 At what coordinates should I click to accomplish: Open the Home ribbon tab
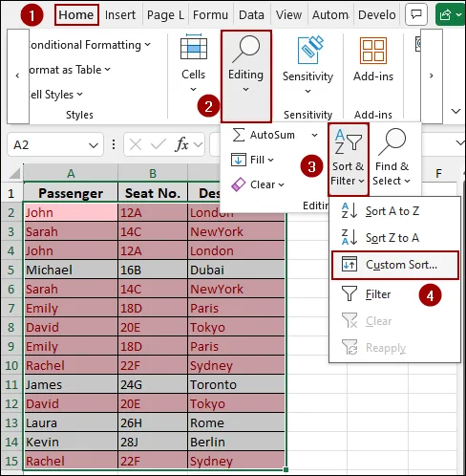click(76, 15)
